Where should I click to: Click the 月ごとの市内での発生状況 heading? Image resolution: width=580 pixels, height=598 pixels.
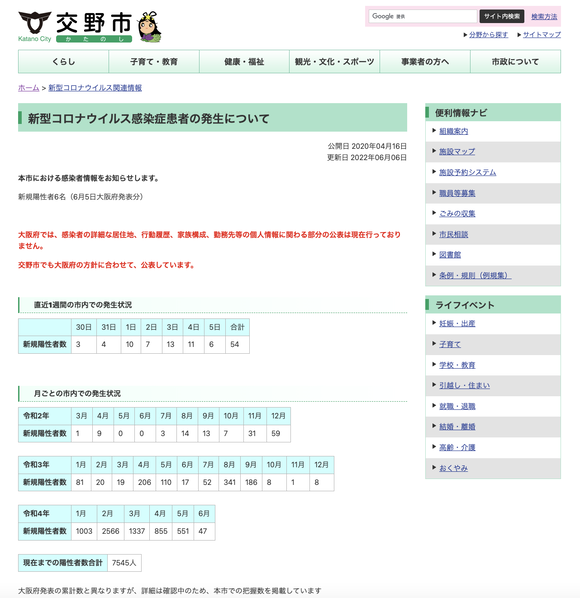(x=77, y=393)
